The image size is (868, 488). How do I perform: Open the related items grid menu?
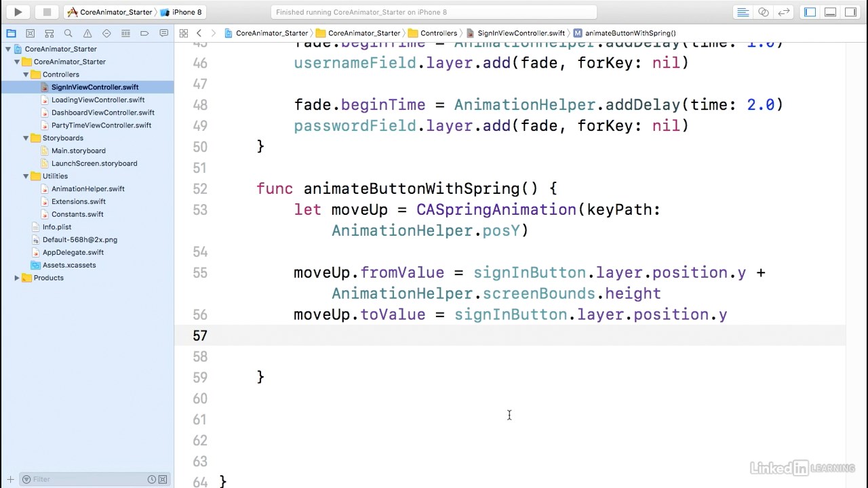[184, 33]
